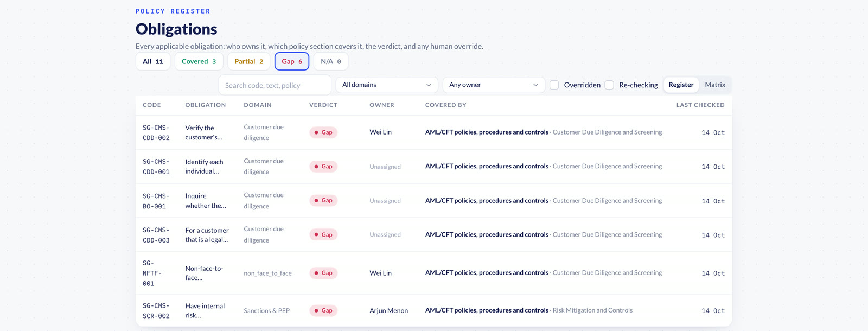Open obligation code SG-CMS-BO-001

tap(156, 201)
